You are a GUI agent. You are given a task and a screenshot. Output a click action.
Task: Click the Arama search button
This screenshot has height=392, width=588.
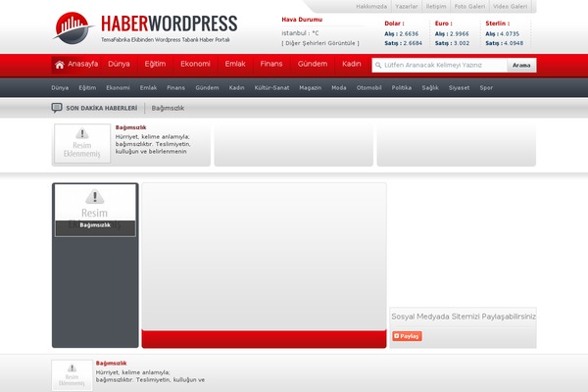(x=521, y=66)
